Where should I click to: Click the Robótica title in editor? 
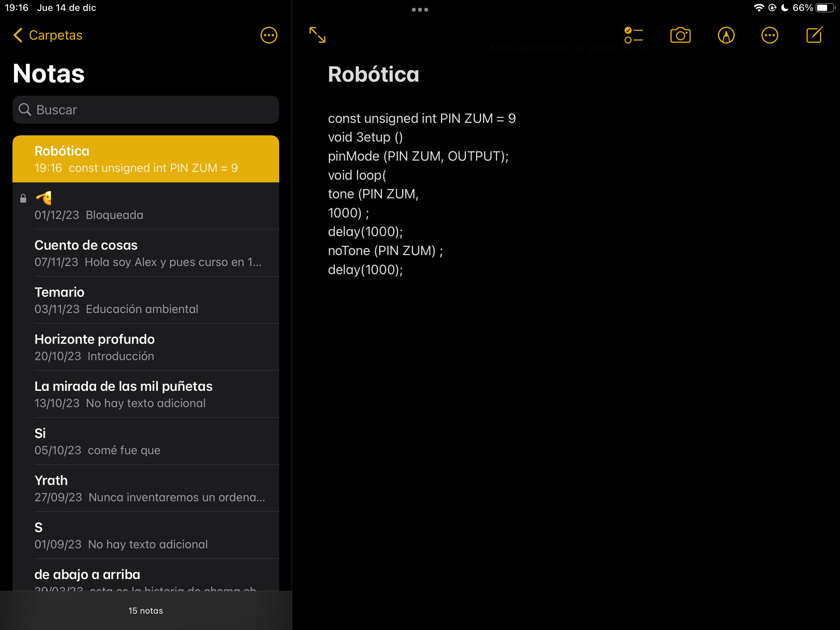tap(373, 74)
